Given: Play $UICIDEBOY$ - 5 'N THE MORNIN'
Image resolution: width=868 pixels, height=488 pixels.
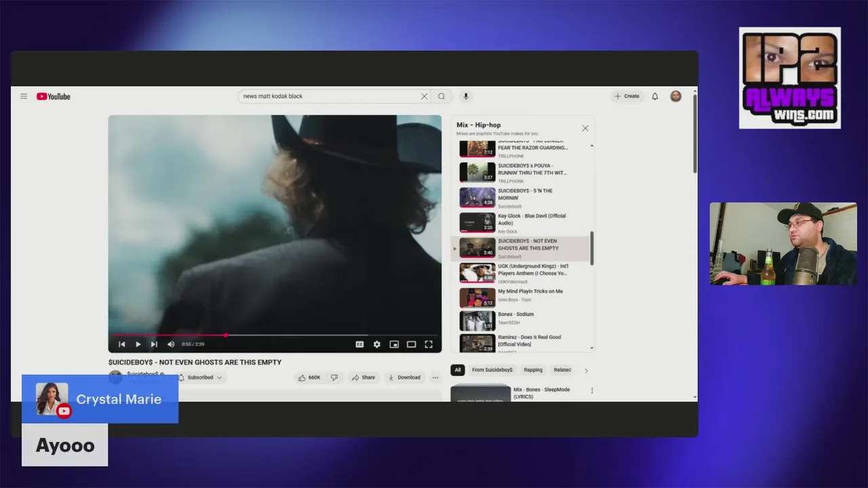Looking at the screenshot, I should pyautogui.click(x=522, y=198).
